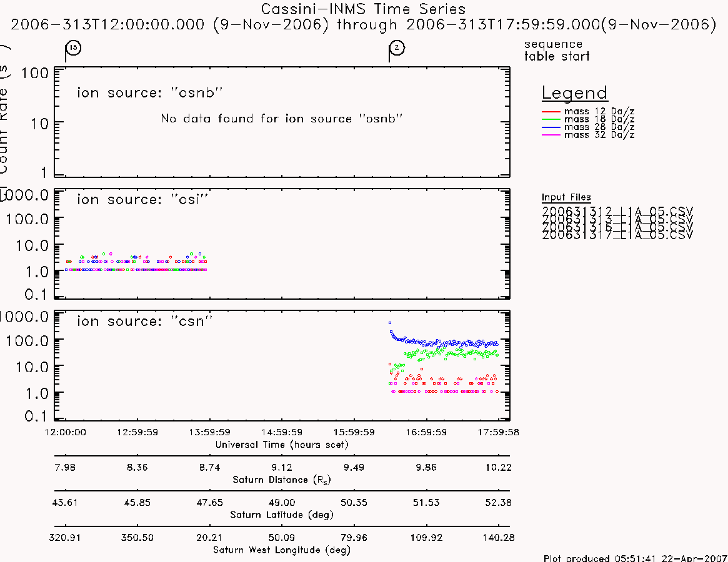Click the 'Plot produced 05:51:41 22-Apr-2007' footer
Image resolution: width=728 pixels, height=562 pixels.
(x=635, y=558)
